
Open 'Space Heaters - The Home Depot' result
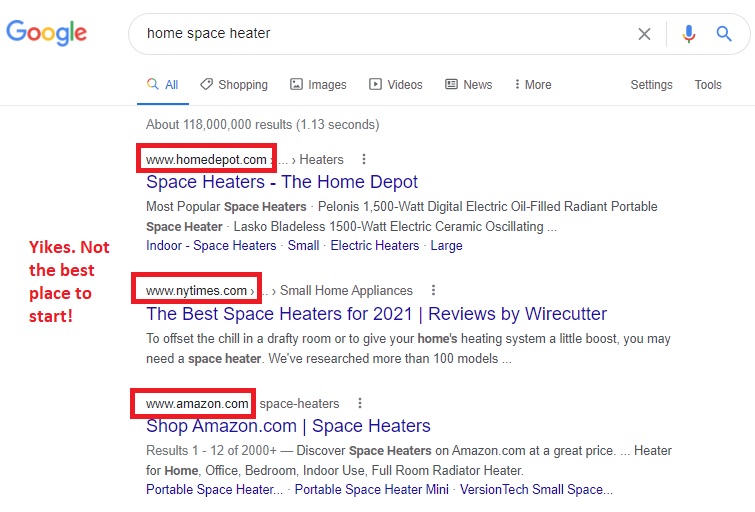tap(282, 182)
